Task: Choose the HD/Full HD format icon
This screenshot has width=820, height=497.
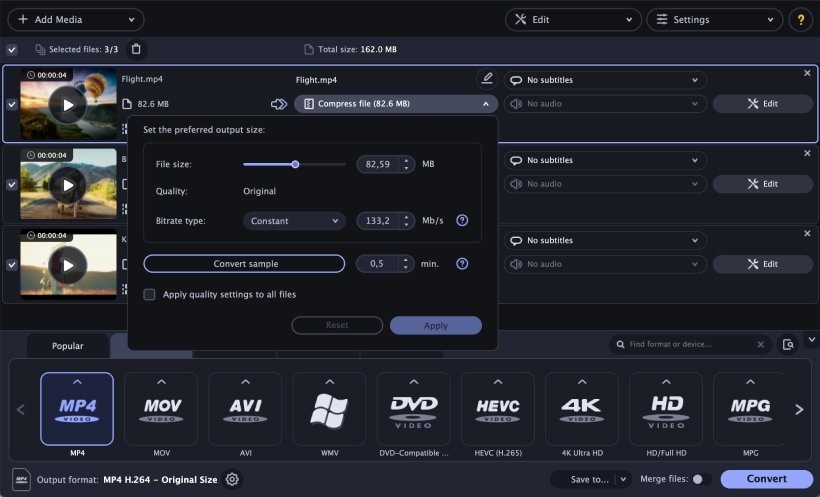Action: [x=666, y=409]
